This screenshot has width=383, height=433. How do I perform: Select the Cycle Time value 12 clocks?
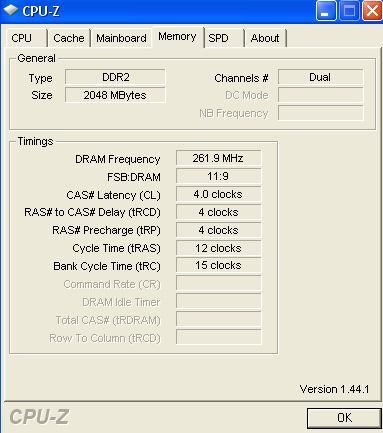(x=218, y=248)
